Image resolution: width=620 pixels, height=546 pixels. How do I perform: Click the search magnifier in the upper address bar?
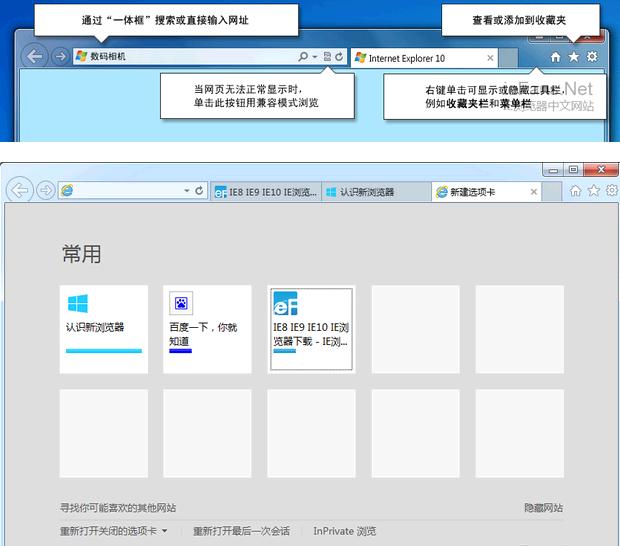(303, 57)
